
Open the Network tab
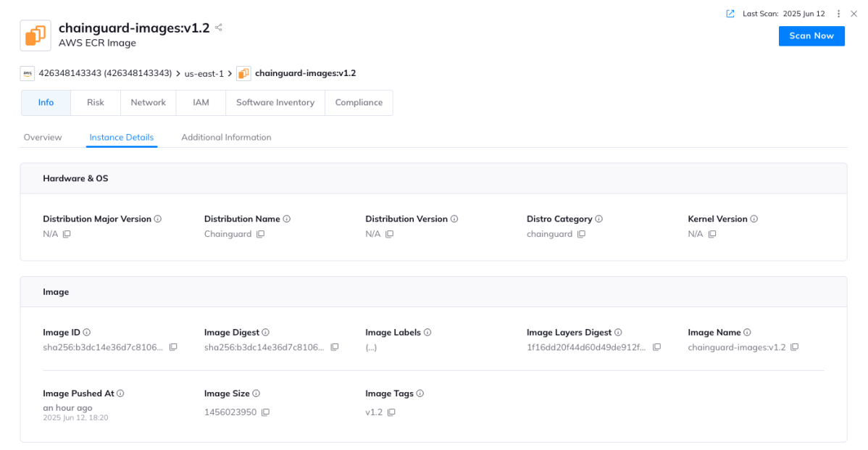148,102
